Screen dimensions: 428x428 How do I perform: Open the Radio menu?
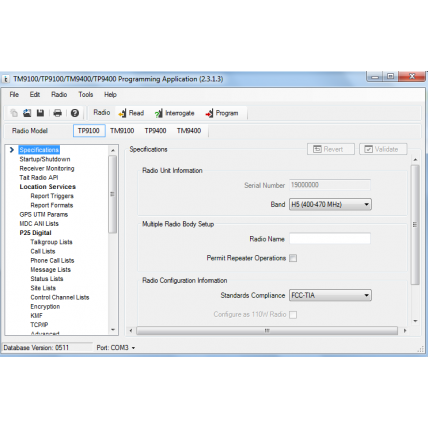[59, 95]
